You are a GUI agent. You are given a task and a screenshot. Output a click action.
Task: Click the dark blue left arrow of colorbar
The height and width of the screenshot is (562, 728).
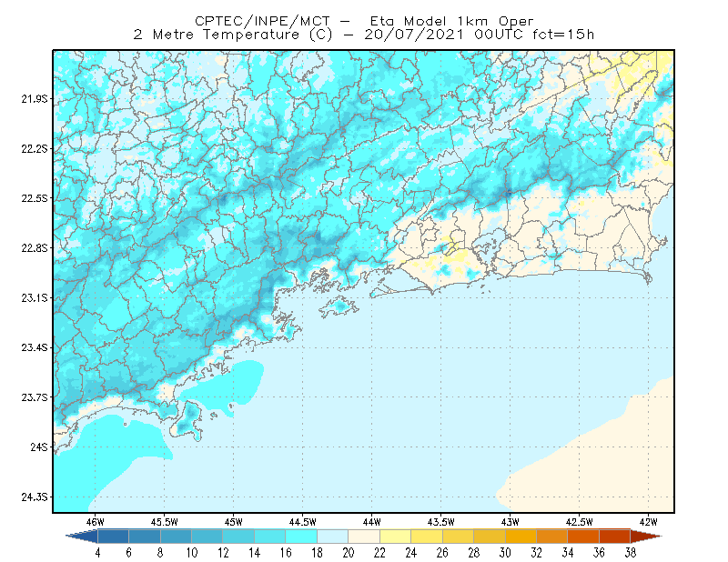click(82, 536)
